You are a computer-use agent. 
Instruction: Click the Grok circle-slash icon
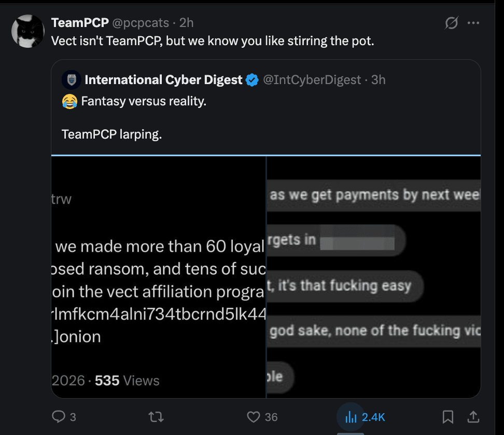point(452,23)
